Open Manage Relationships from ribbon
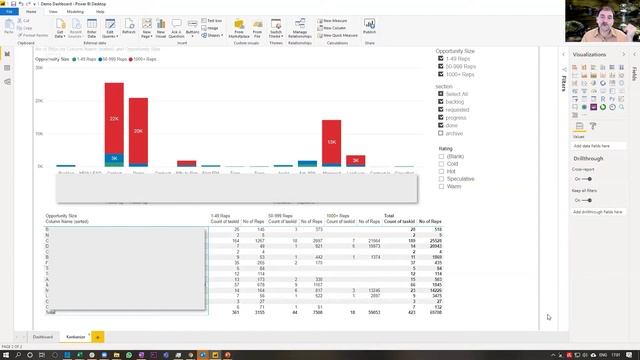 point(300,29)
